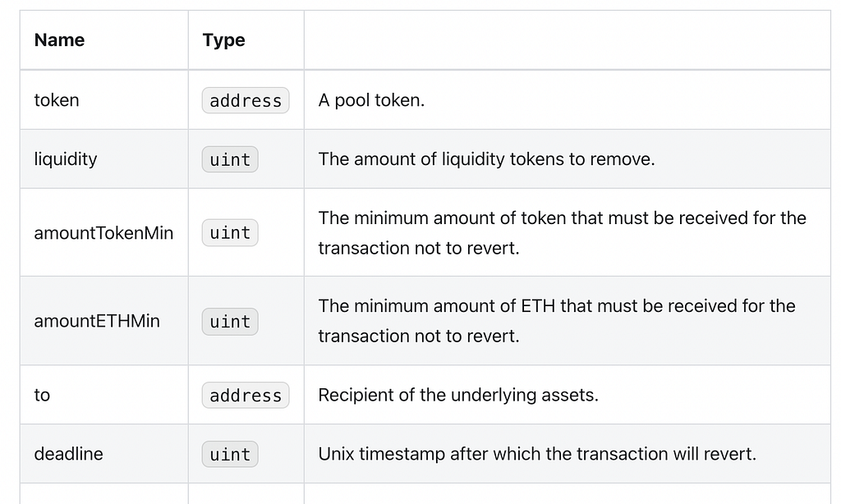The image size is (841, 504).
Task: Select the 'to' parameter name
Action: click(42, 395)
